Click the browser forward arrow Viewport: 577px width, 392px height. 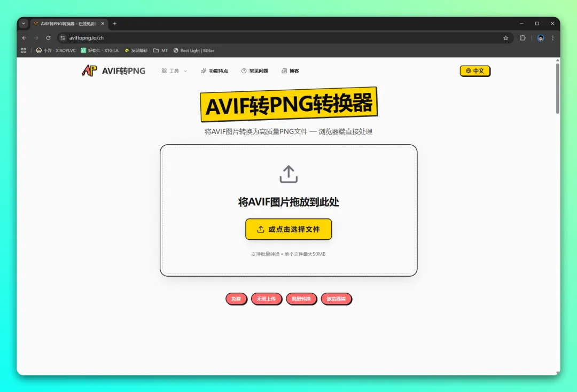click(x=36, y=38)
